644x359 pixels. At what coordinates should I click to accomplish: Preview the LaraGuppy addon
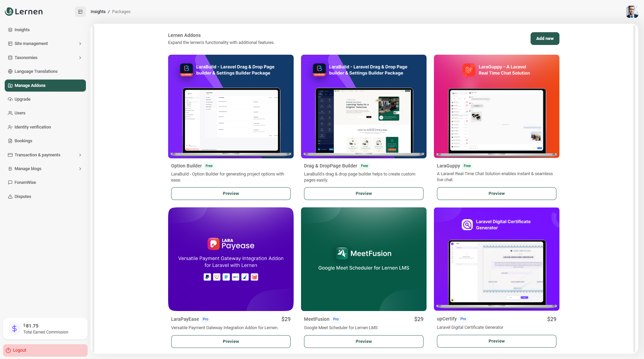coord(496,194)
